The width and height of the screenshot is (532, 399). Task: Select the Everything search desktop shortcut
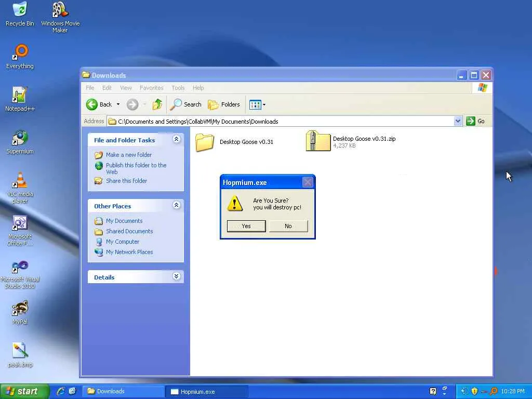pyautogui.click(x=20, y=56)
